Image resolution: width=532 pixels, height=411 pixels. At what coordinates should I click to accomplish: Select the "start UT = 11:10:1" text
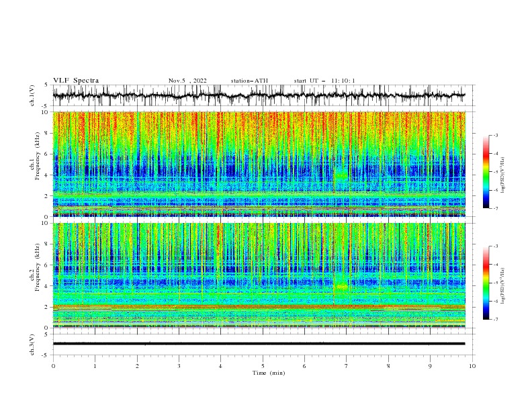(324, 81)
